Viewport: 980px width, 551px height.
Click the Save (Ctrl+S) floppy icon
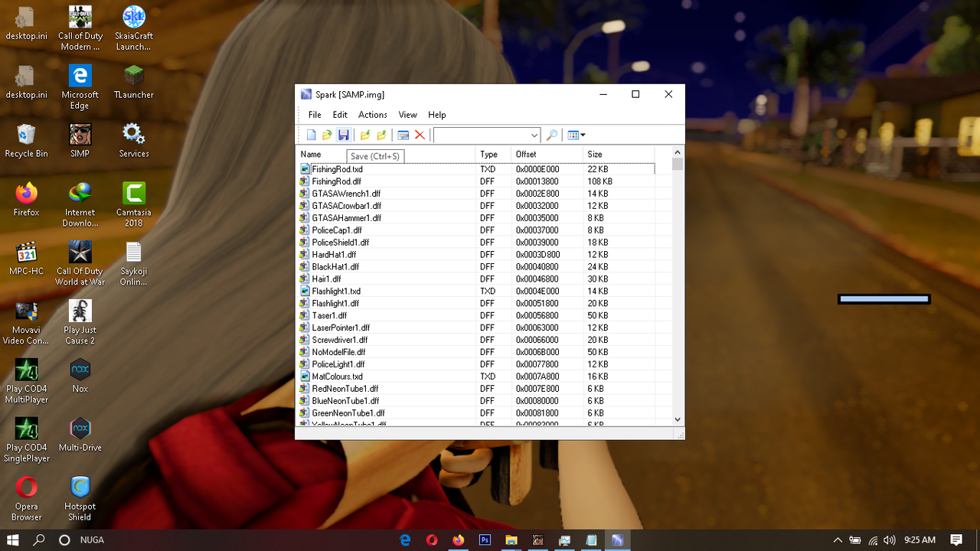pyautogui.click(x=344, y=135)
